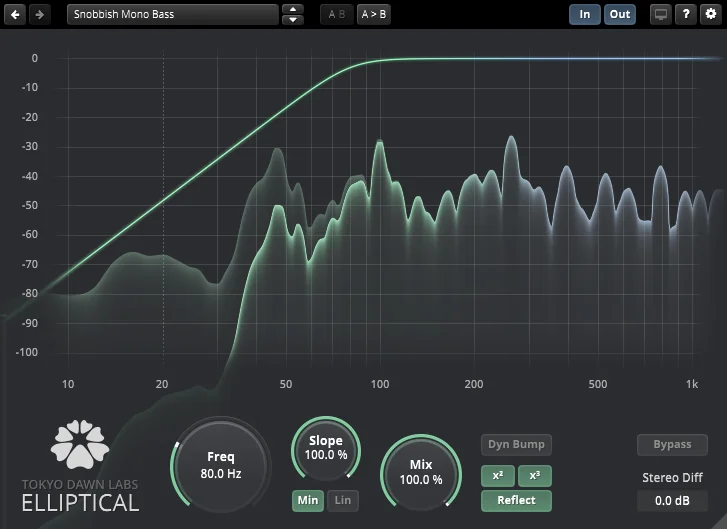This screenshot has width=727, height=529.
Task: Toggle the x³ harmonic button
Action: (535, 476)
